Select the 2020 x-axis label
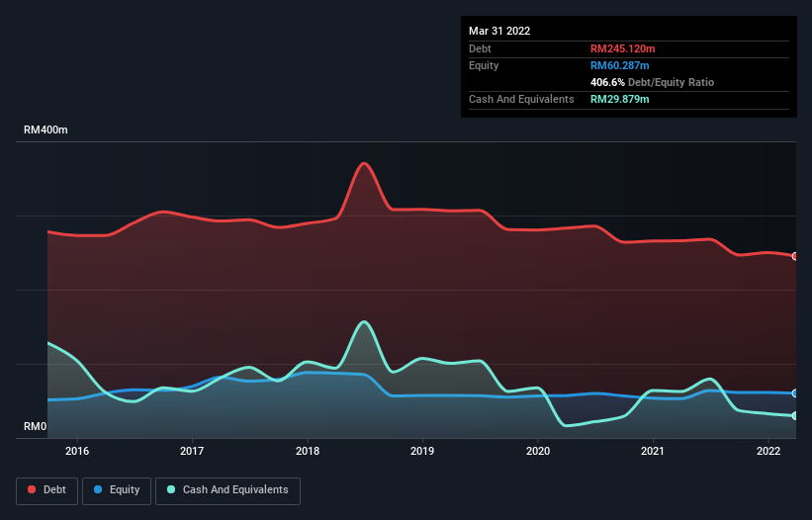The height and width of the screenshot is (520, 812). (x=538, y=451)
